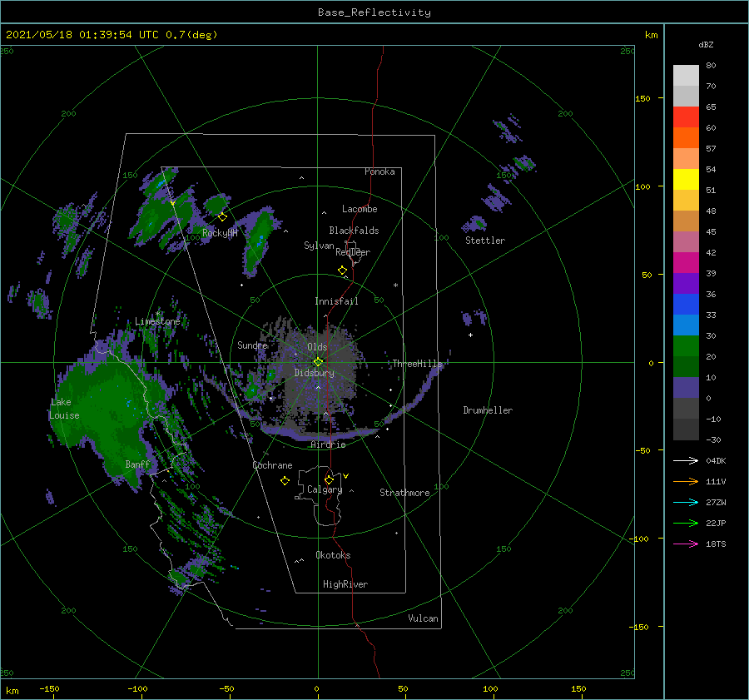Image resolution: width=749 pixels, height=700 pixels.
Task: Click the 04DK legend label
Action: tap(716, 461)
